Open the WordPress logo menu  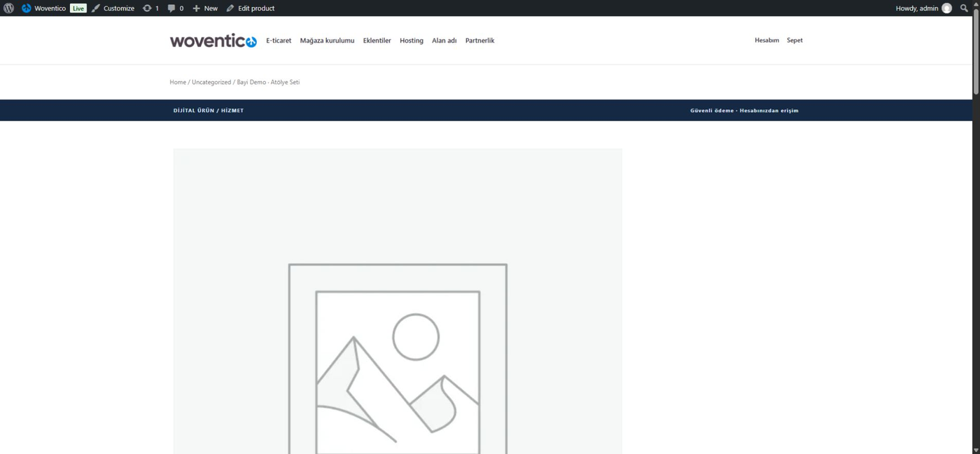tap(8, 8)
